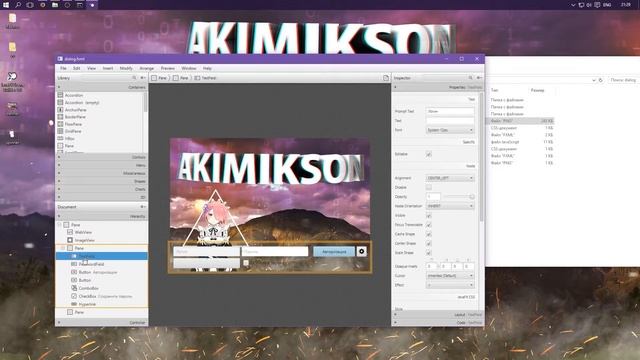Open the Font dropdown in the Inspector
Image resolution: width=640 pixels, height=360 pixels.
click(x=450, y=130)
